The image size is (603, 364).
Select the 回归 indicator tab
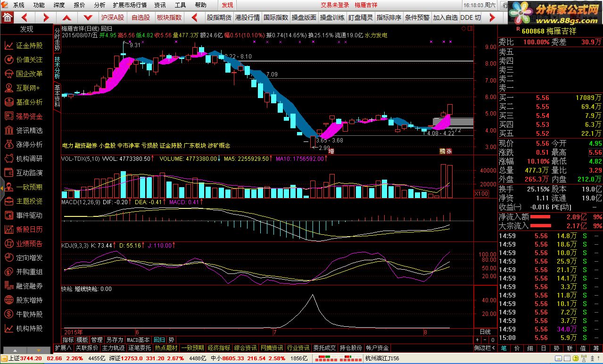(159, 339)
